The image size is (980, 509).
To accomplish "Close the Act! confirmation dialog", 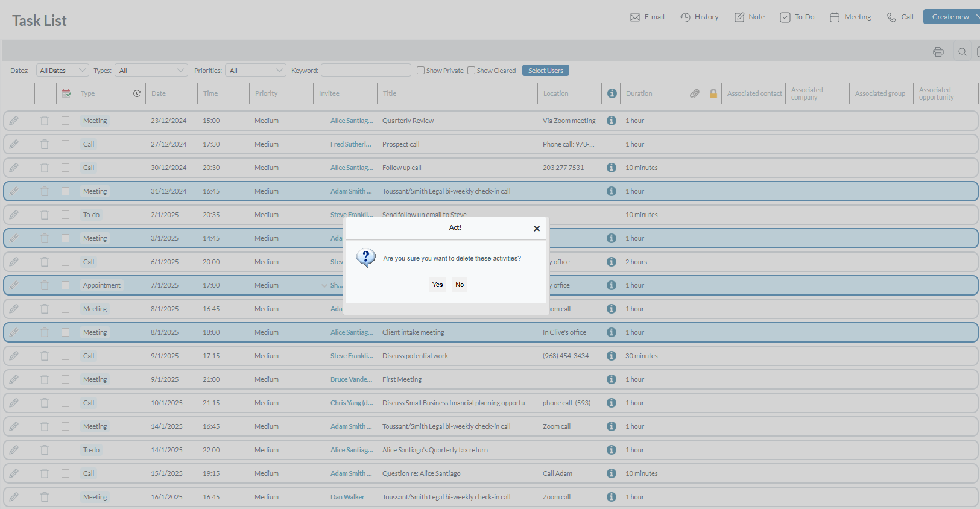I will point(537,229).
